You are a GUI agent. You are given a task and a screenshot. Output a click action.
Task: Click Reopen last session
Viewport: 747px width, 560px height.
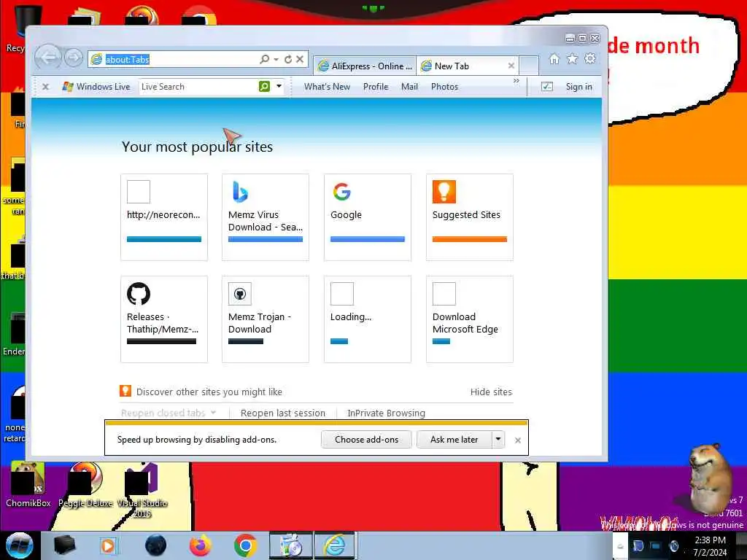283,413
